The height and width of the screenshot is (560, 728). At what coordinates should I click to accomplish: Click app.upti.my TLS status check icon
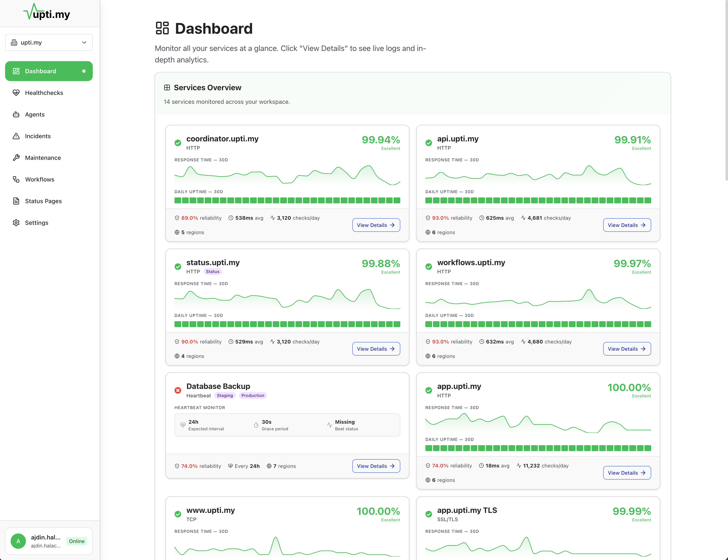(429, 514)
